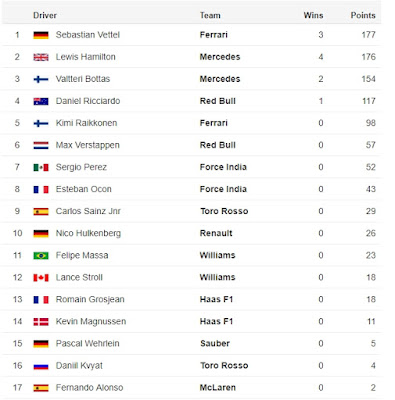Click the Canadian flag beside Lance Stroll
The height and width of the screenshot is (400, 395).
pos(41,278)
